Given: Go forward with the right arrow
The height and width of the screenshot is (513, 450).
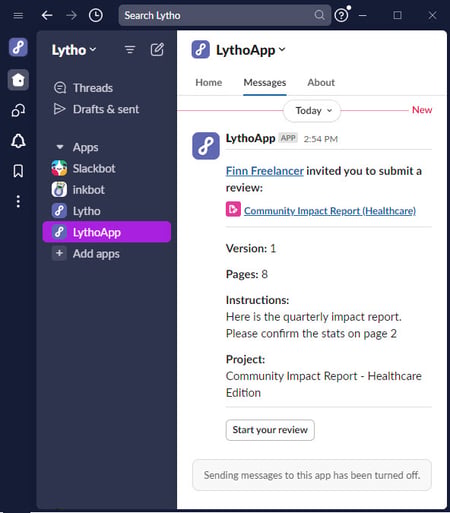Looking at the screenshot, I should pyautogui.click(x=71, y=15).
